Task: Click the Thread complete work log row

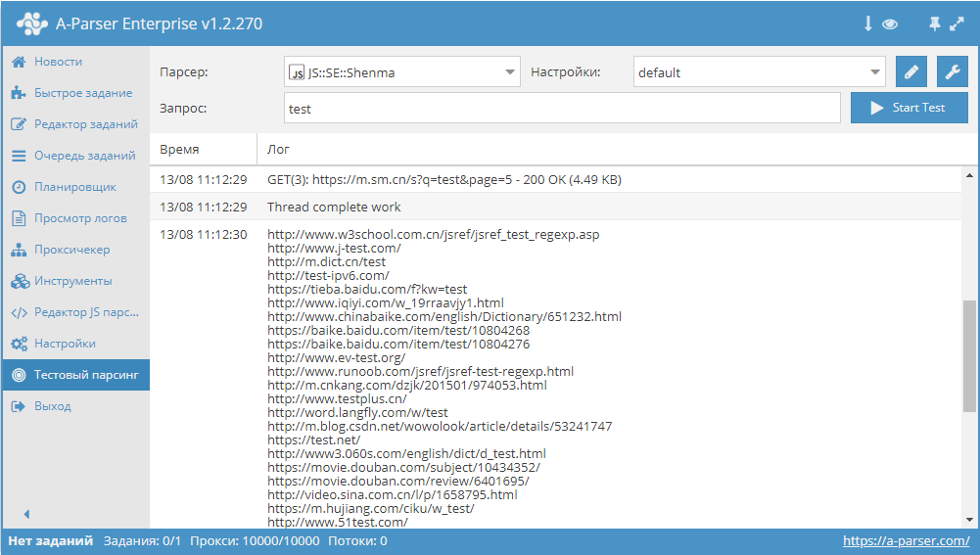Action: coord(555,207)
